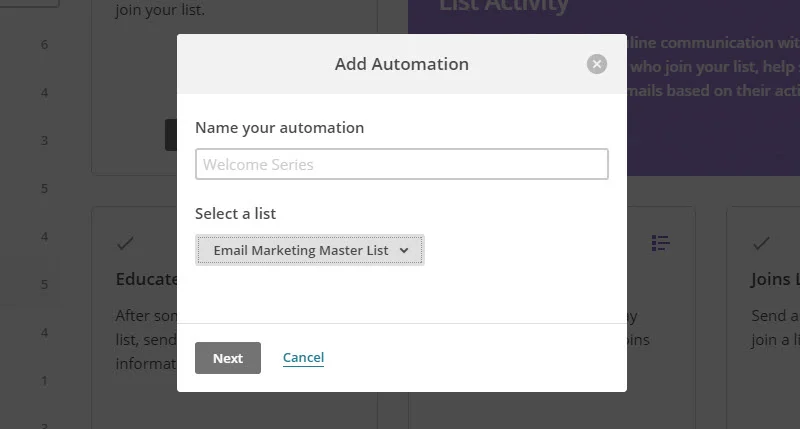Click the 'Add Automation' dialog title

402,64
